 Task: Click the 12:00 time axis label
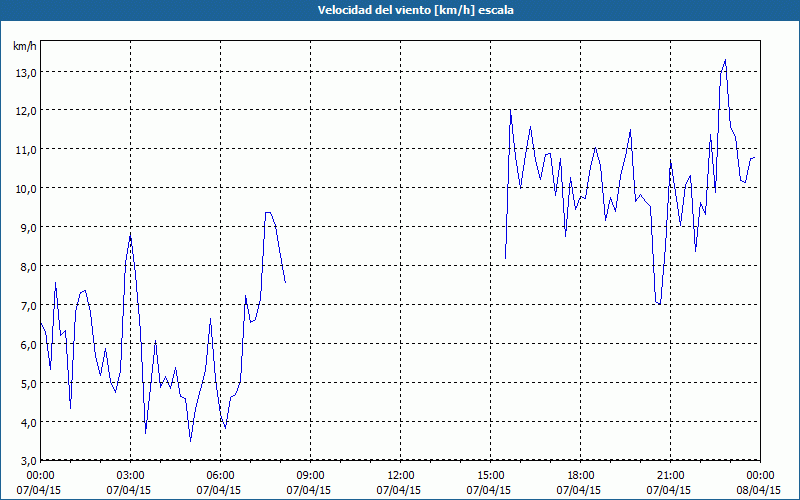click(401, 476)
